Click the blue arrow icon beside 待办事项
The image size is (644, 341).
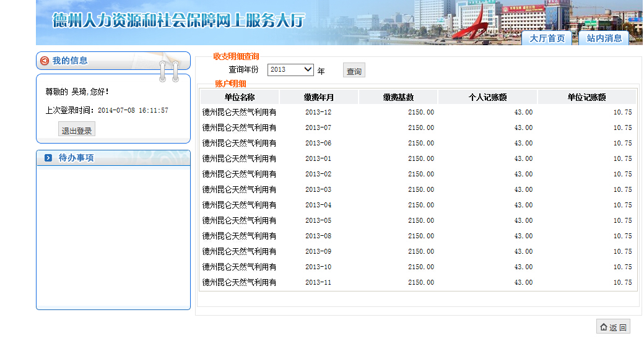48,158
